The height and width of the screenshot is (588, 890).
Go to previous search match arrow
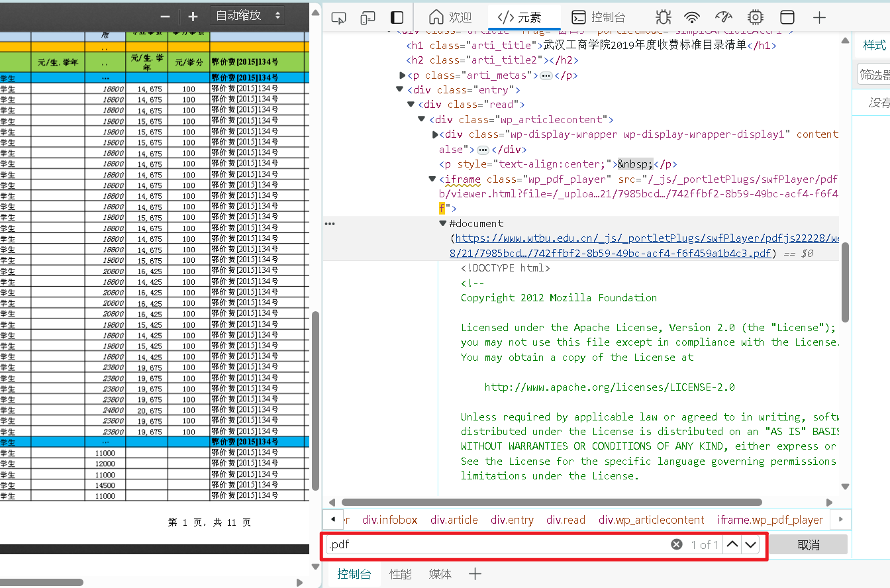[732, 544]
